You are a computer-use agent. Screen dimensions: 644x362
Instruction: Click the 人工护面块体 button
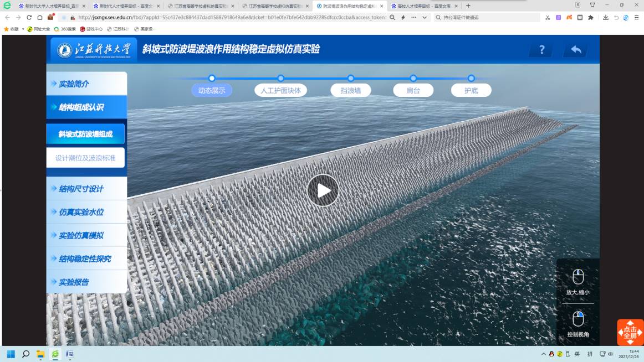(x=280, y=91)
